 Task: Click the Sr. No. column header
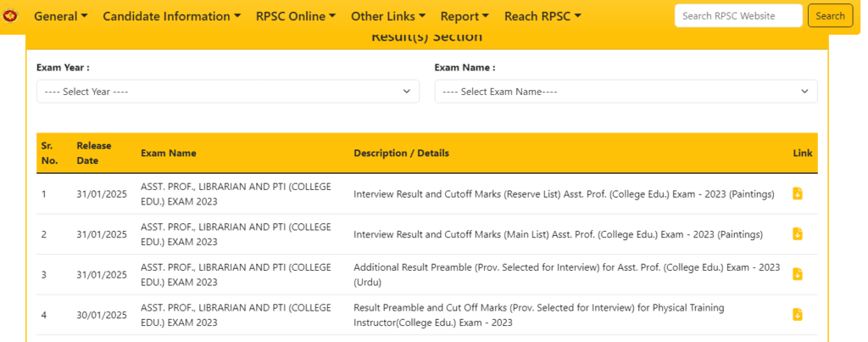[x=47, y=153]
